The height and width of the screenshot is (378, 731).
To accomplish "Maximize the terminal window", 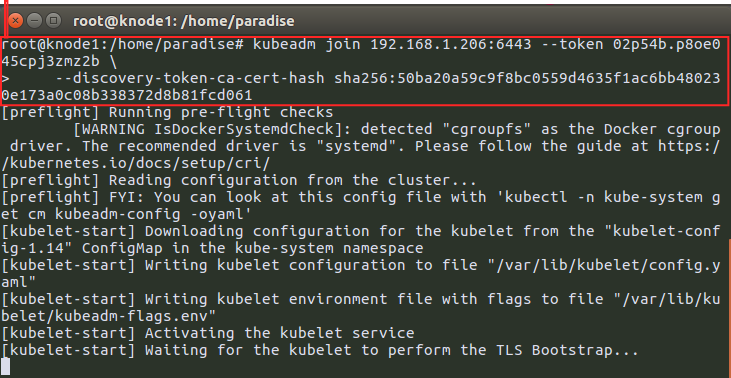I will click(x=54, y=21).
